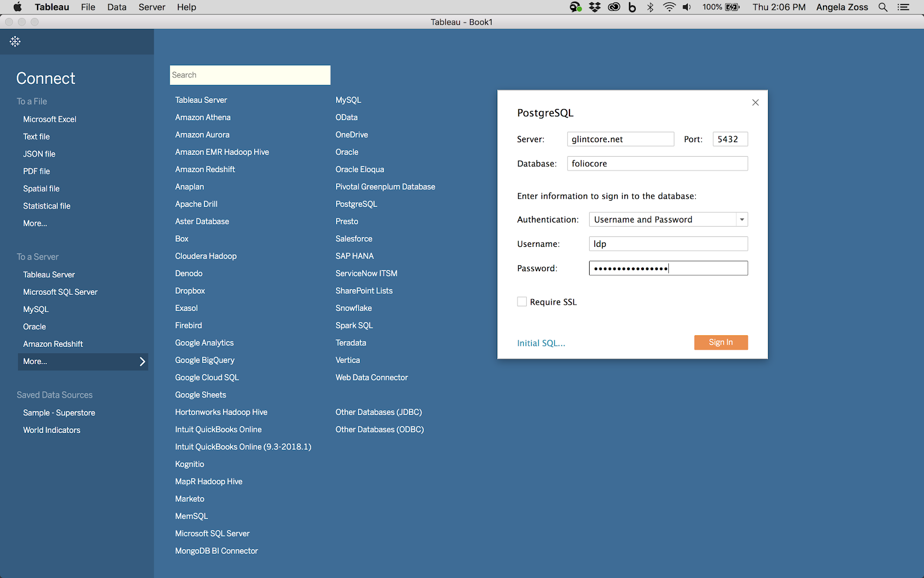Image resolution: width=924 pixels, height=578 pixels.
Task: Connect to Microsoft Excel file
Action: 50,119
